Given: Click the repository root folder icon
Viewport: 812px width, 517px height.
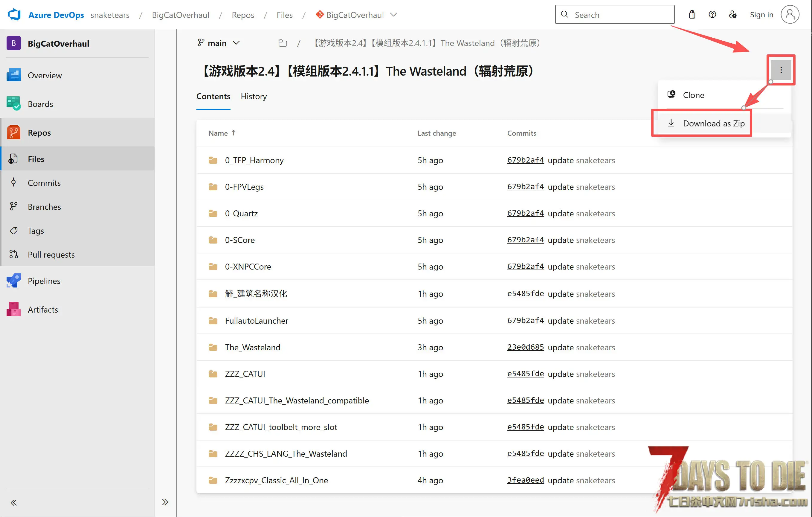Looking at the screenshot, I should click(283, 43).
